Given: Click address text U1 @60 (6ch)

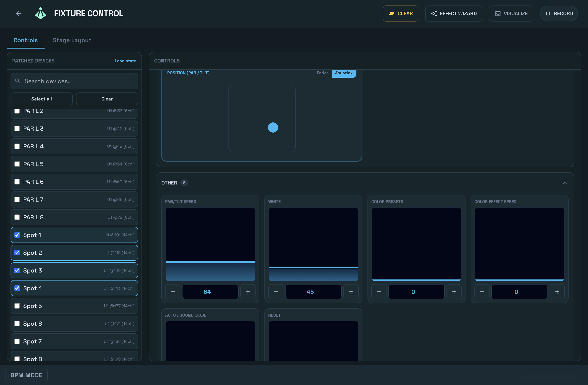Looking at the screenshot, I should click(121, 182).
